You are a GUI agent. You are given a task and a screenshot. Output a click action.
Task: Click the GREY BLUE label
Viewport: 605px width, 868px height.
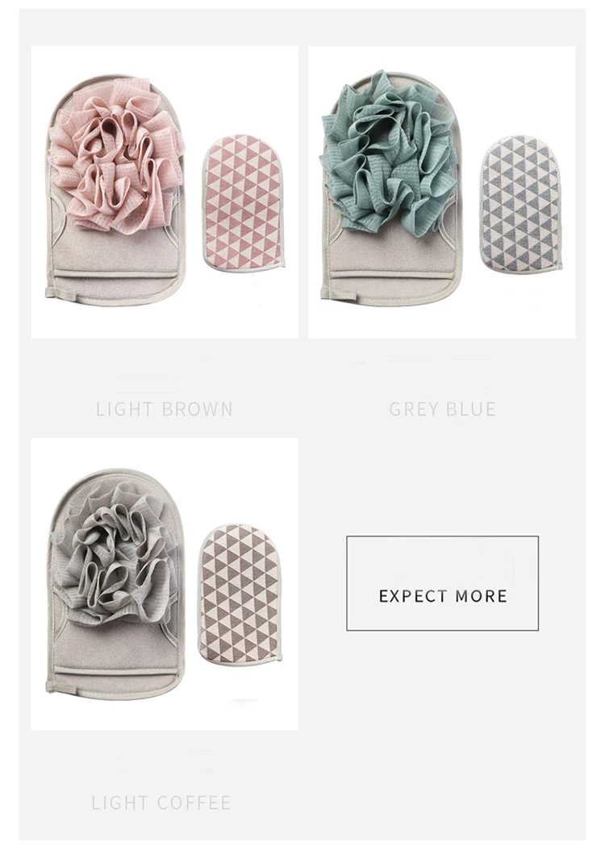click(x=442, y=409)
